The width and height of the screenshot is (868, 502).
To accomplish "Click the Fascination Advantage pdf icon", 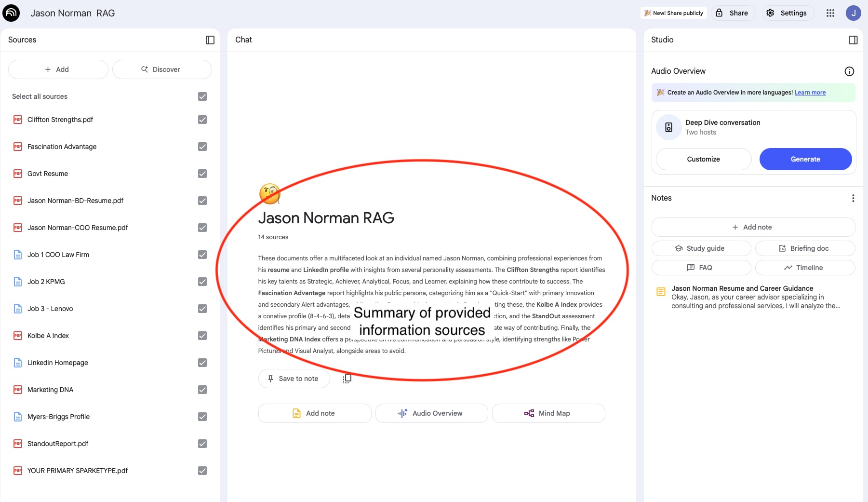I will [x=18, y=147].
